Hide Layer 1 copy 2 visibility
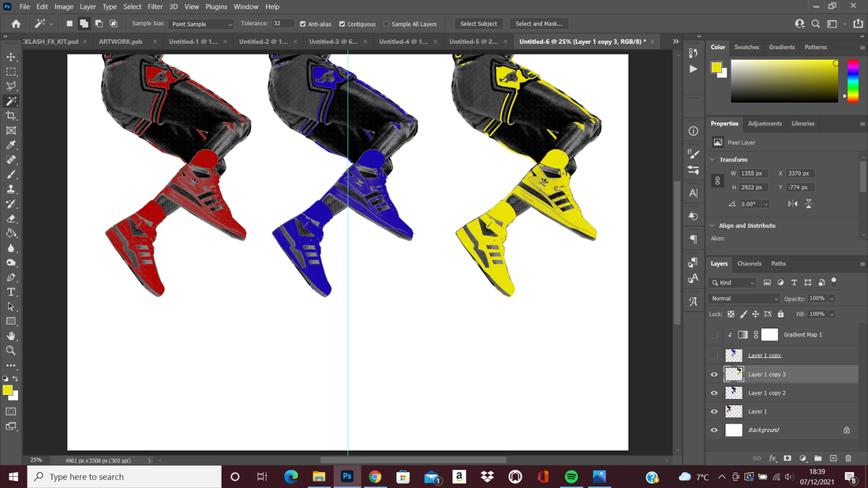Image resolution: width=868 pixels, height=488 pixels. (x=714, y=393)
